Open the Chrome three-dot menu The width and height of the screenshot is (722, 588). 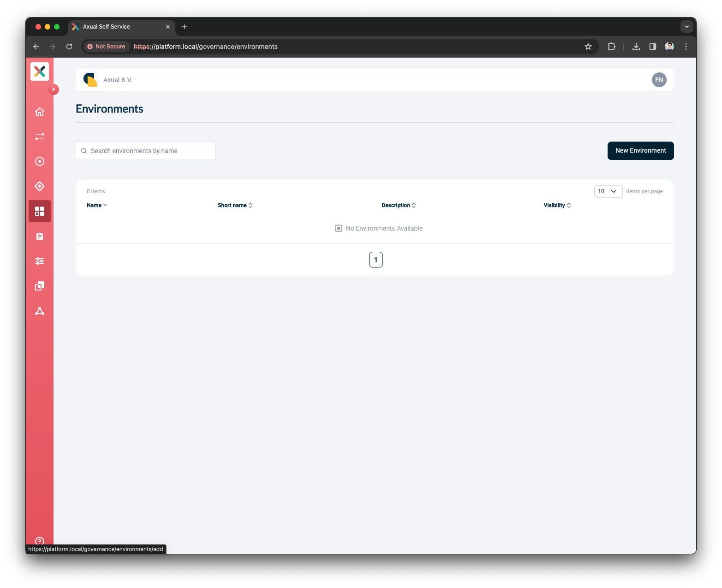[x=686, y=47]
